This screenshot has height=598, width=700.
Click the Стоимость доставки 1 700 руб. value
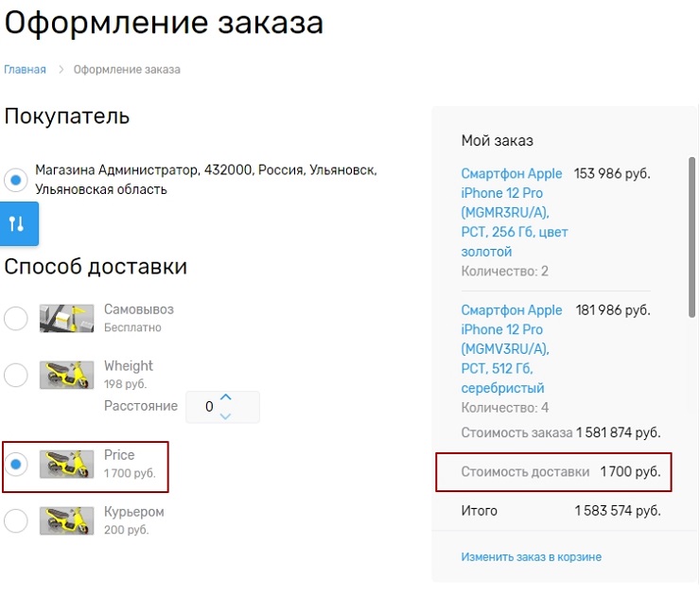coord(630,471)
